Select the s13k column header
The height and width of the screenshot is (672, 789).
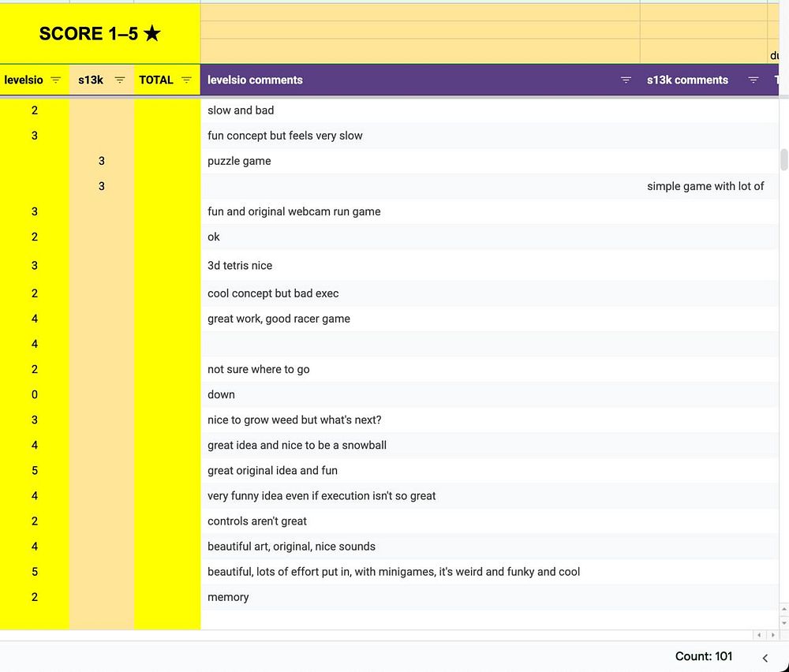point(102,80)
